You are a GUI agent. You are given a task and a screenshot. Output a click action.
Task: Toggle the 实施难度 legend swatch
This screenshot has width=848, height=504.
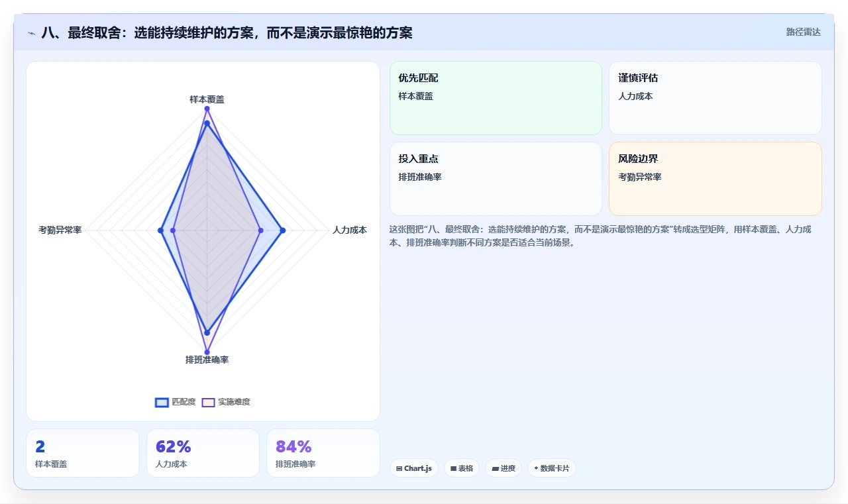pyautogui.click(x=208, y=402)
